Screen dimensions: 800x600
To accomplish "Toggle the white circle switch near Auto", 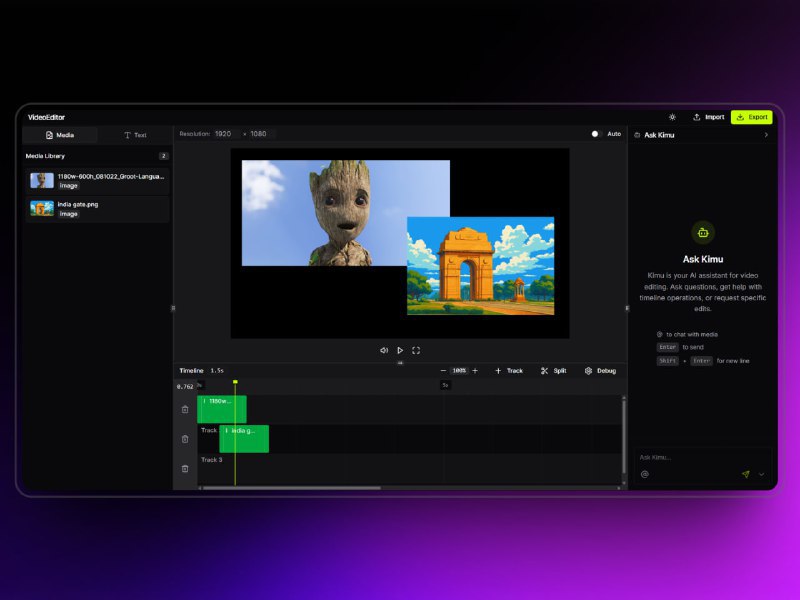I will tap(595, 133).
